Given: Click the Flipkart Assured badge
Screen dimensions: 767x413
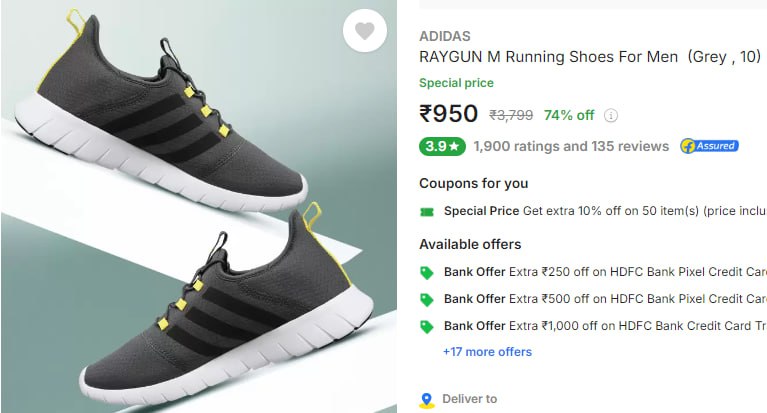Looking at the screenshot, I should 709,146.
